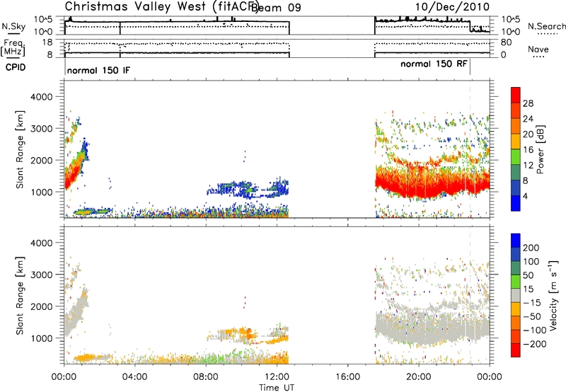
Task: Pick the red top segment of power colorbar
Action: point(516,95)
